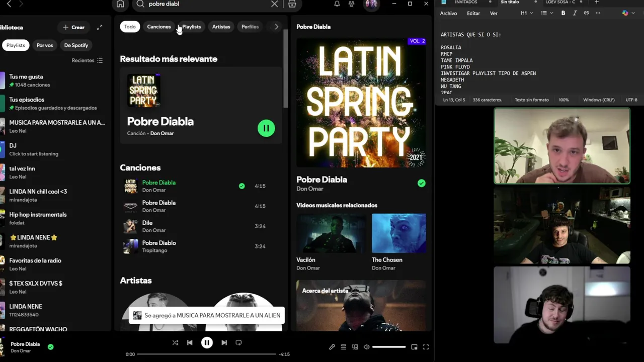Screen dimensions: 644x362
Task: Open the Ver menu in Notepad
Action: click(x=494, y=13)
